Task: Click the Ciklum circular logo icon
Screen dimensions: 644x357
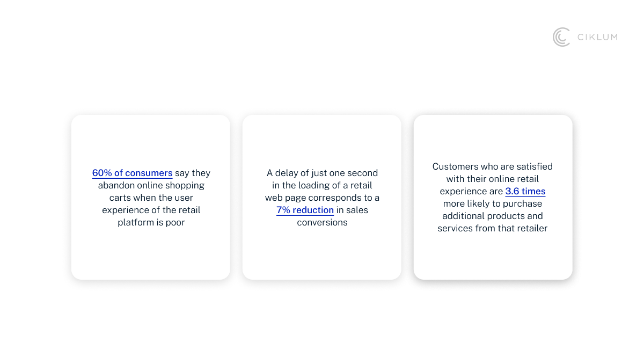Action: (x=561, y=37)
